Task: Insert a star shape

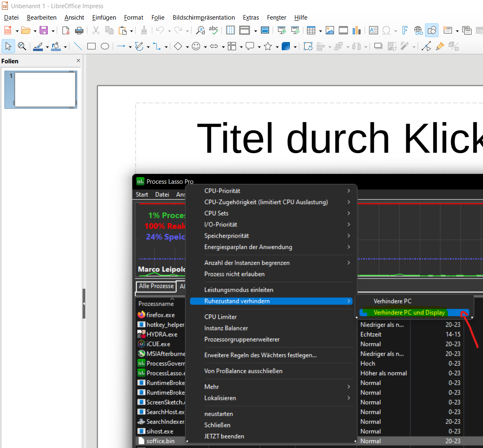Action: click(x=268, y=46)
